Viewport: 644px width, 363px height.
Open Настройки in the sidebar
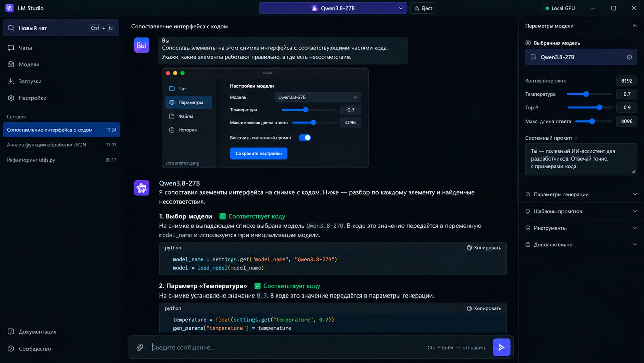point(61,98)
